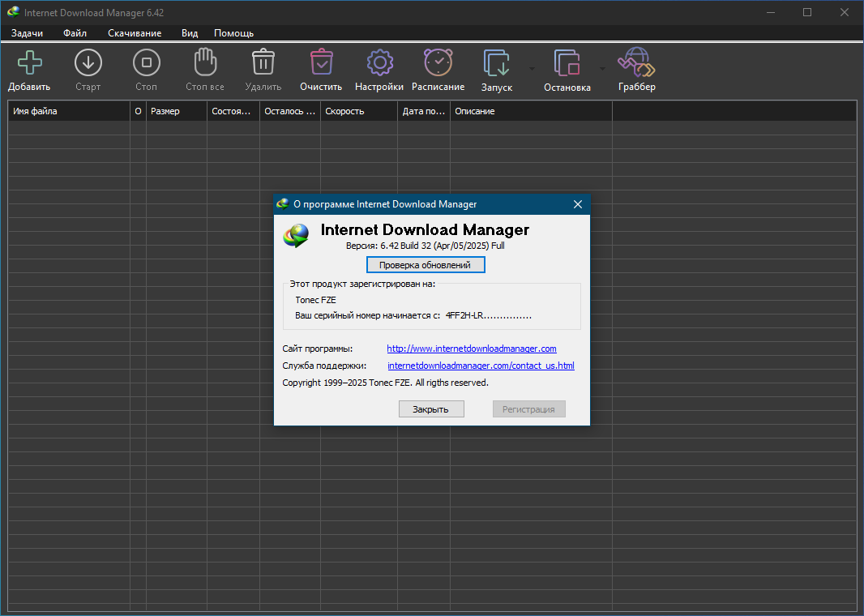Open the Задачи menu

point(27,33)
